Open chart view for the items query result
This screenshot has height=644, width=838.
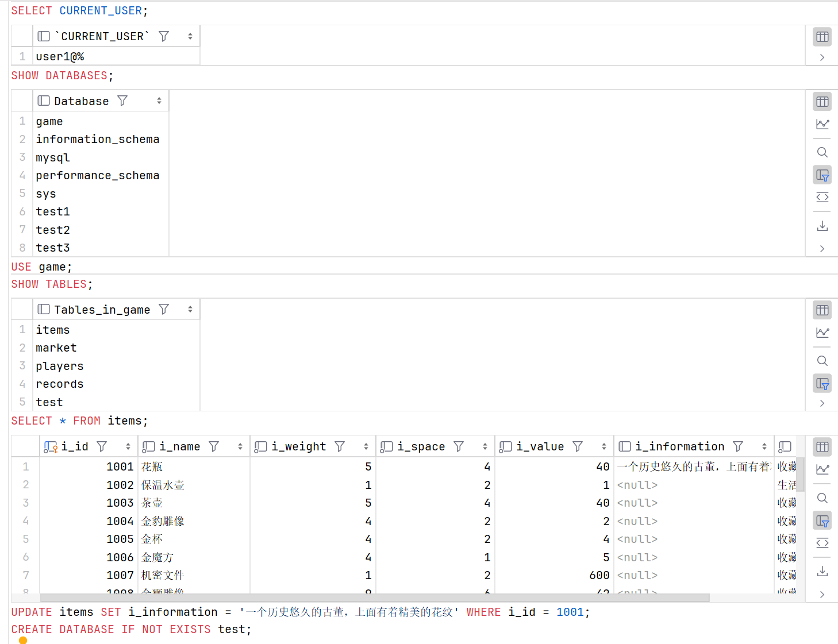pyautogui.click(x=822, y=469)
